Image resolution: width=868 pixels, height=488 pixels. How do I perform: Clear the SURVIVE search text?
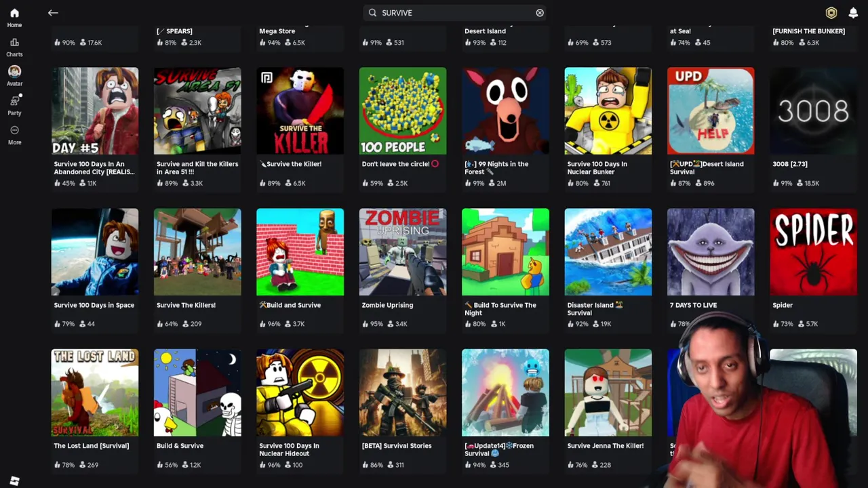tap(540, 13)
